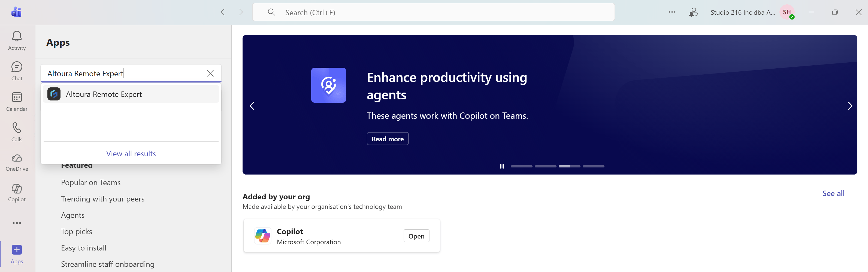Open Settings and more ellipsis menu
868x272 pixels.
[672, 12]
